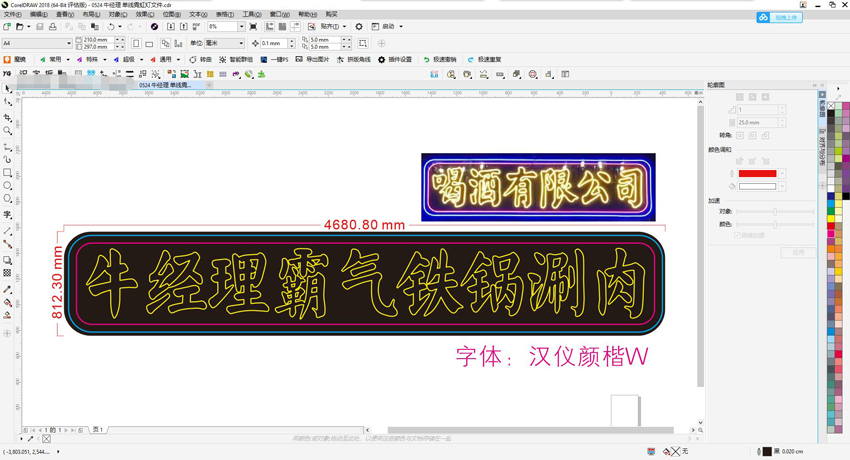Image resolution: width=850 pixels, height=460 pixels.
Task: Select the Pick tool in toolbox
Action: click(x=7, y=88)
